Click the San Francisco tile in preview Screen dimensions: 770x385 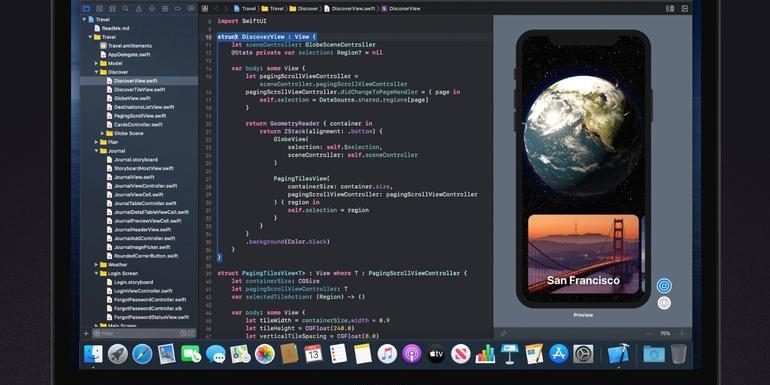click(x=583, y=254)
